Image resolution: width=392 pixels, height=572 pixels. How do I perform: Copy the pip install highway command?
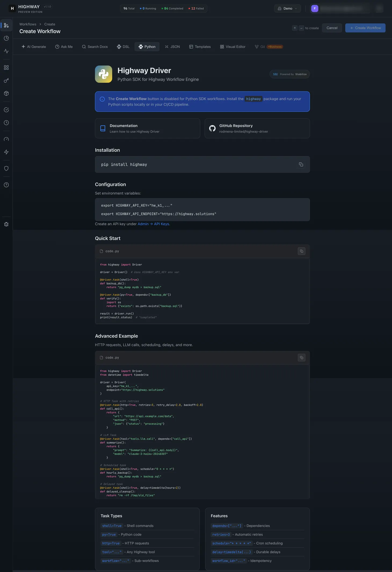coord(301,165)
